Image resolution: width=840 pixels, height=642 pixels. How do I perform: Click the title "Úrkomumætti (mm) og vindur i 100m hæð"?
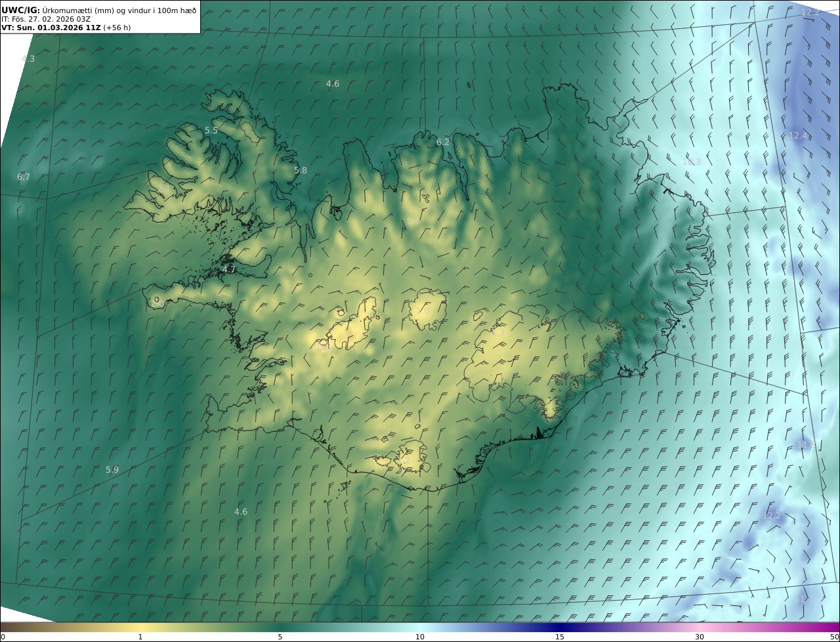119,10
